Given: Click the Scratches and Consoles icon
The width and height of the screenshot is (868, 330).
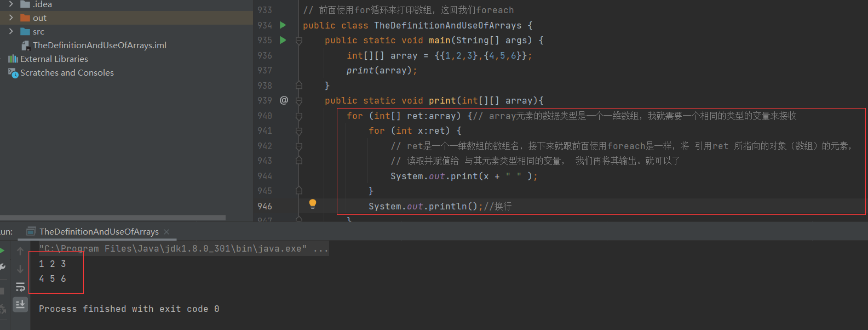Looking at the screenshot, I should [x=13, y=73].
